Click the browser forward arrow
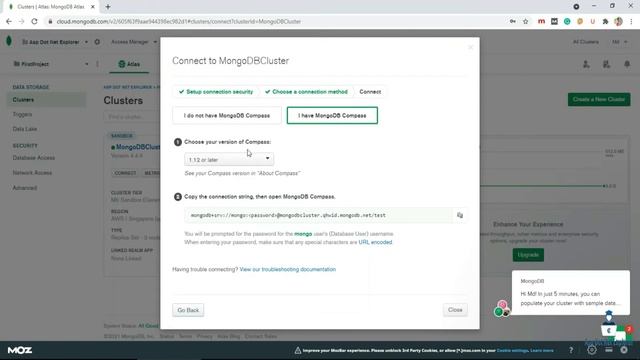Screen dimensions: 640x360 pos(21,21)
